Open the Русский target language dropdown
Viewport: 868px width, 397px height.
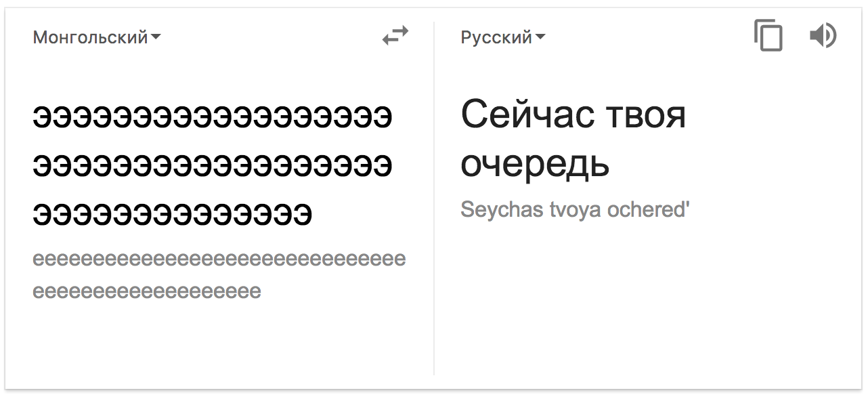tap(496, 37)
